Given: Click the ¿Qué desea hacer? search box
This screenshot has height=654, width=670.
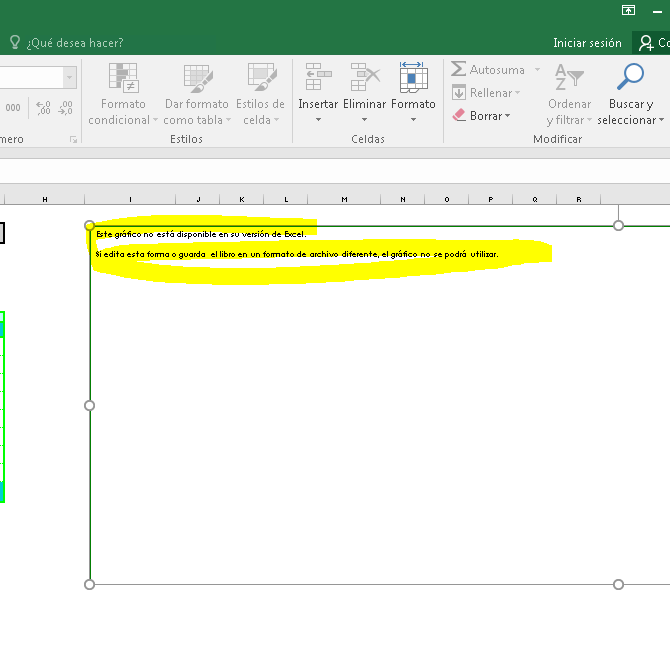Looking at the screenshot, I should point(75,43).
